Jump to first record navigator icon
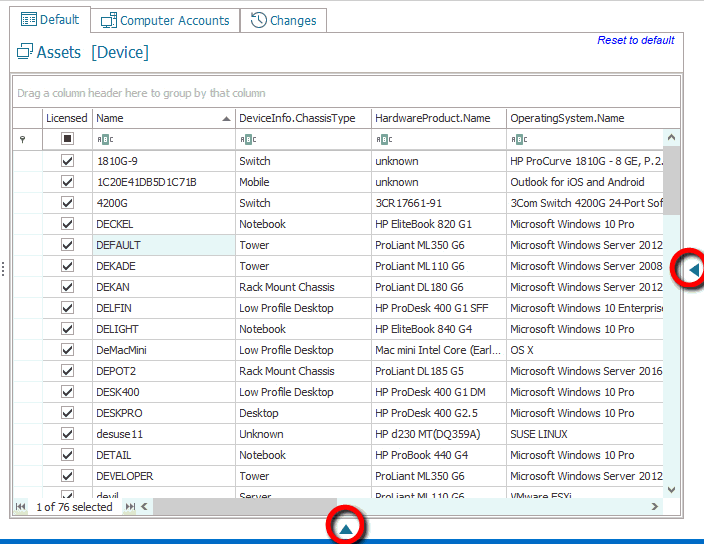The width and height of the screenshot is (704, 544). point(21,507)
